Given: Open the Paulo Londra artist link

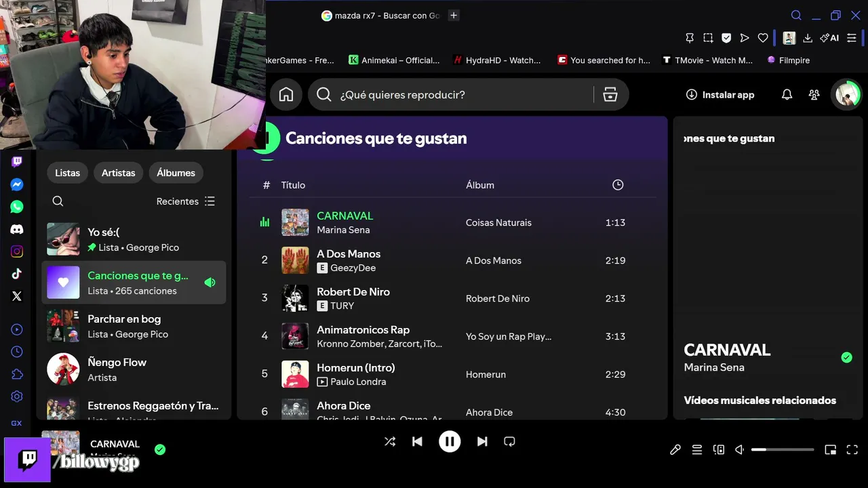Looking at the screenshot, I should 358,382.
